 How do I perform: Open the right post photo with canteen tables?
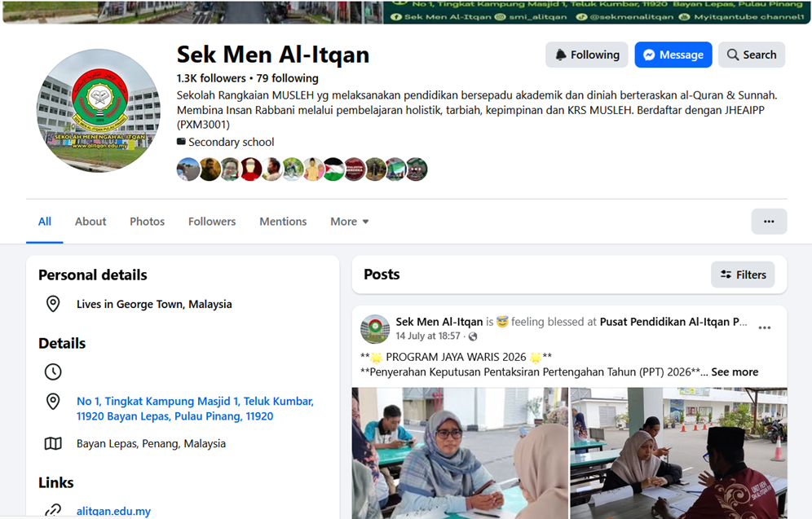(679, 453)
